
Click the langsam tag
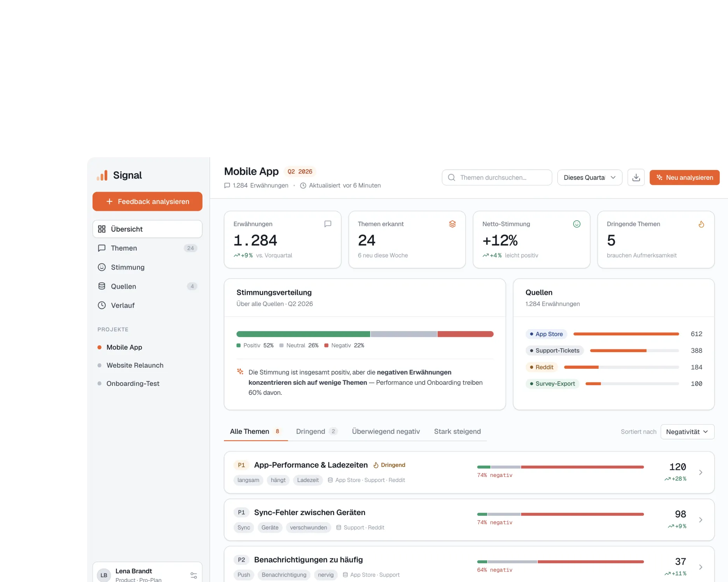[x=248, y=480]
